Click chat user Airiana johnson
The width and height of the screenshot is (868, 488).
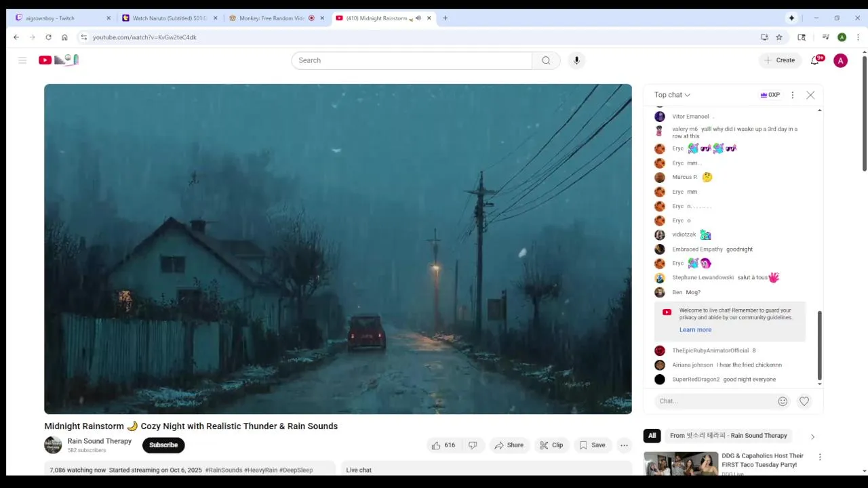[692, 365]
